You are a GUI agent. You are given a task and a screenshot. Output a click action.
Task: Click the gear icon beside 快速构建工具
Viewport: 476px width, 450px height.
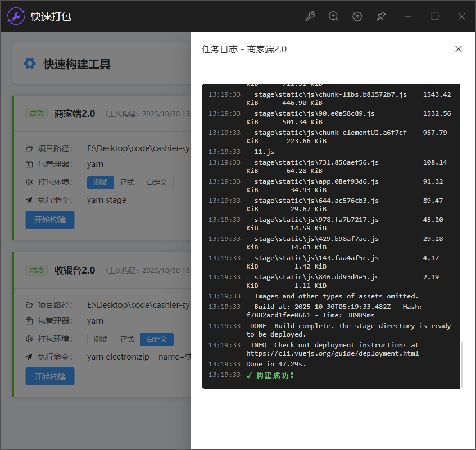[x=29, y=63]
